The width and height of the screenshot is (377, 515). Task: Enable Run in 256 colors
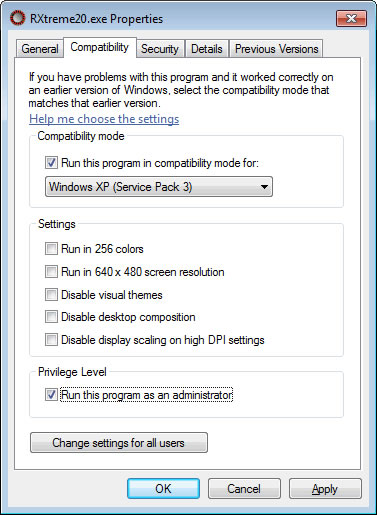pyautogui.click(x=51, y=249)
